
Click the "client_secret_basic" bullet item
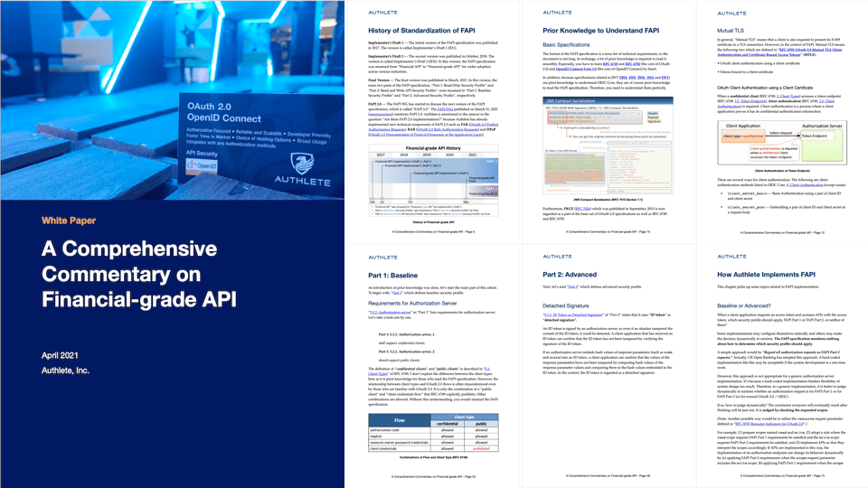coord(785,196)
